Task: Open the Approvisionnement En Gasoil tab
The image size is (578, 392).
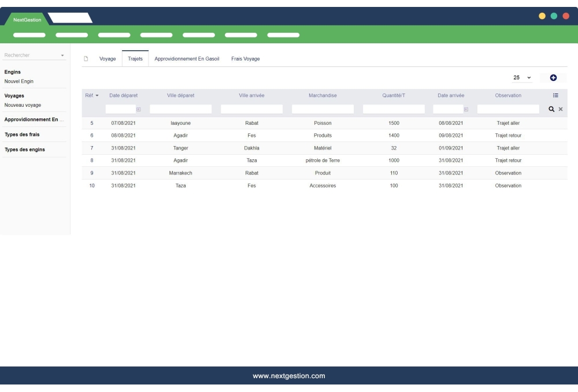Action: 187,59
